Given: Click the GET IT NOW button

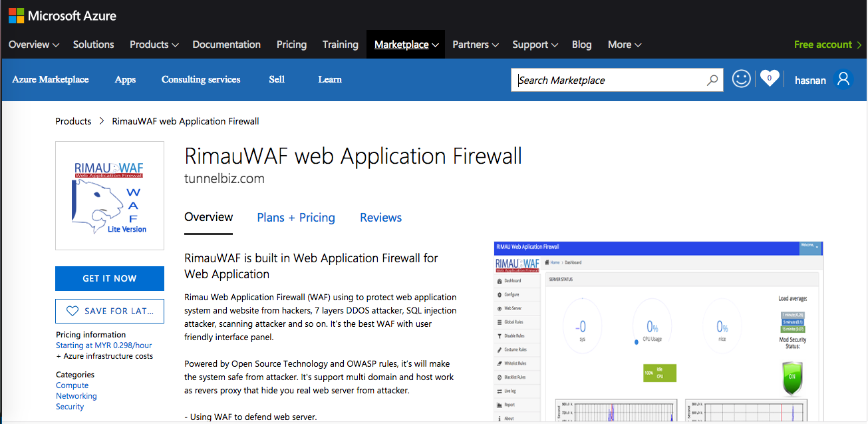Looking at the screenshot, I should pos(110,278).
